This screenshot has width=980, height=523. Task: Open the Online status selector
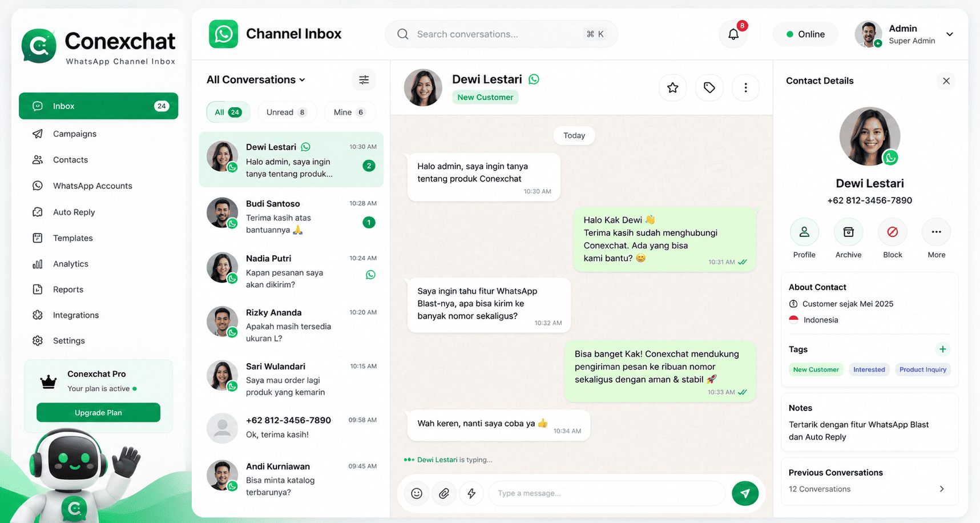805,34
